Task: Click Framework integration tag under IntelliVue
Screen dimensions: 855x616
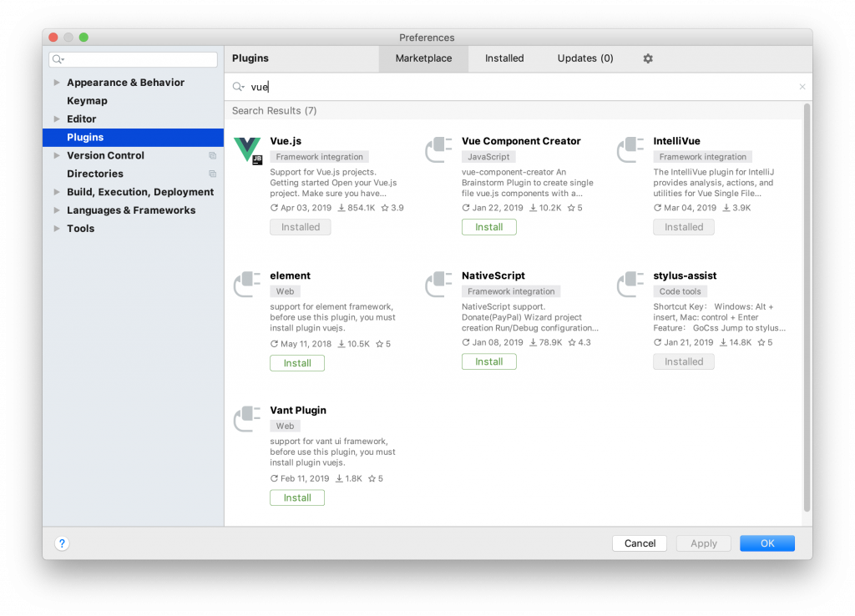Action: coord(703,157)
